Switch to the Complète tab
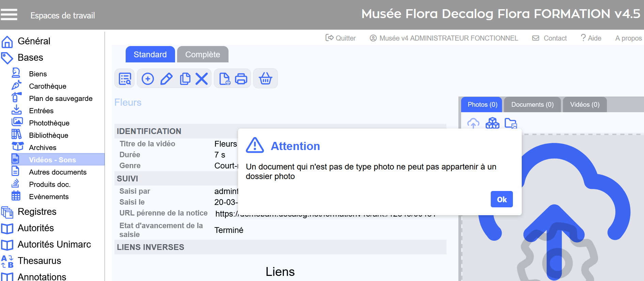The image size is (644, 281). [203, 55]
